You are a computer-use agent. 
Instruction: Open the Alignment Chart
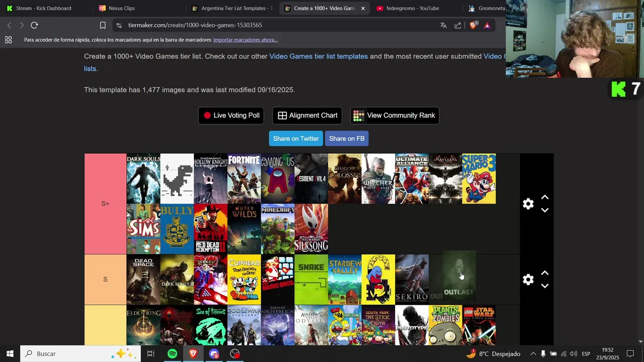coord(307,116)
